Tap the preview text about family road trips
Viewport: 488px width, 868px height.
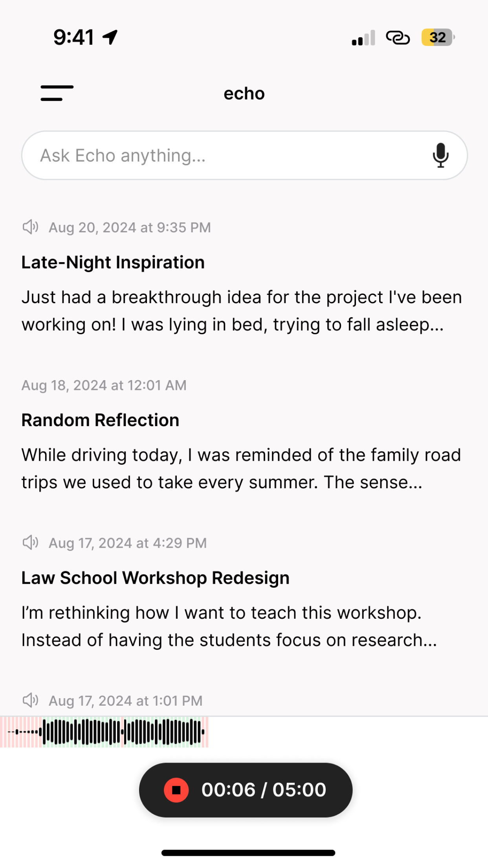coord(241,469)
